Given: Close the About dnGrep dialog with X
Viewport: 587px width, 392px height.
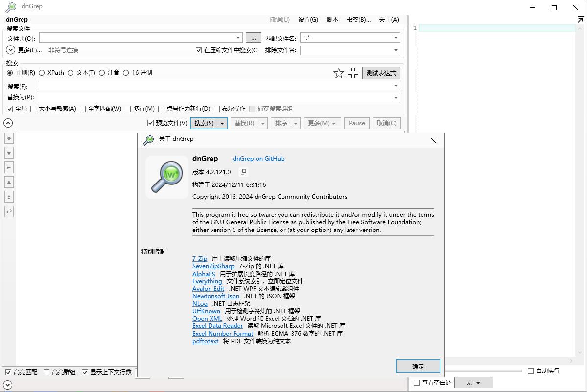Looking at the screenshot, I should (433, 140).
